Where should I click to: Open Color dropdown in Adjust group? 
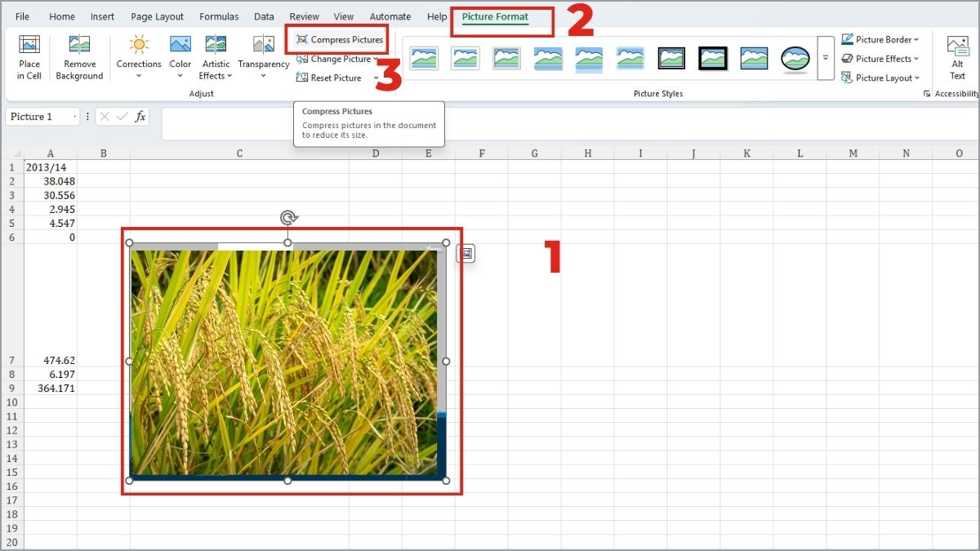[x=180, y=57]
